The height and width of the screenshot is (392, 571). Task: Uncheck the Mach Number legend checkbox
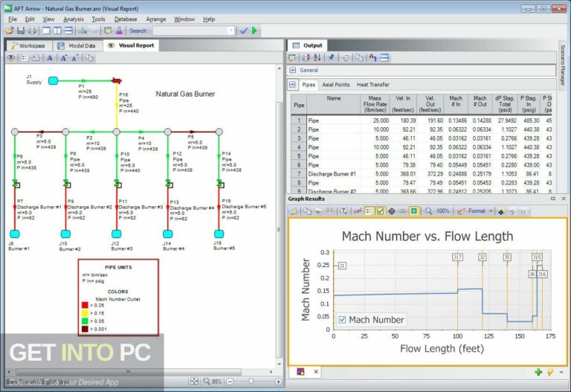(x=342, y=320)
